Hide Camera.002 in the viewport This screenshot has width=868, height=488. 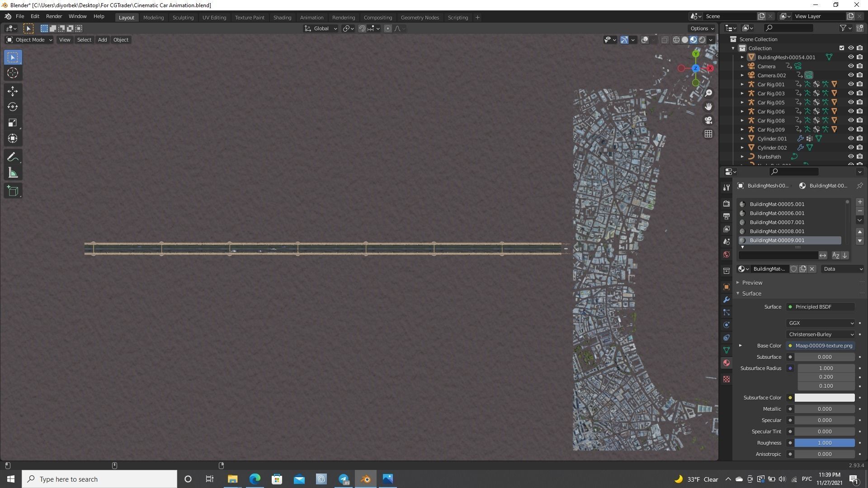coord(850,75)
